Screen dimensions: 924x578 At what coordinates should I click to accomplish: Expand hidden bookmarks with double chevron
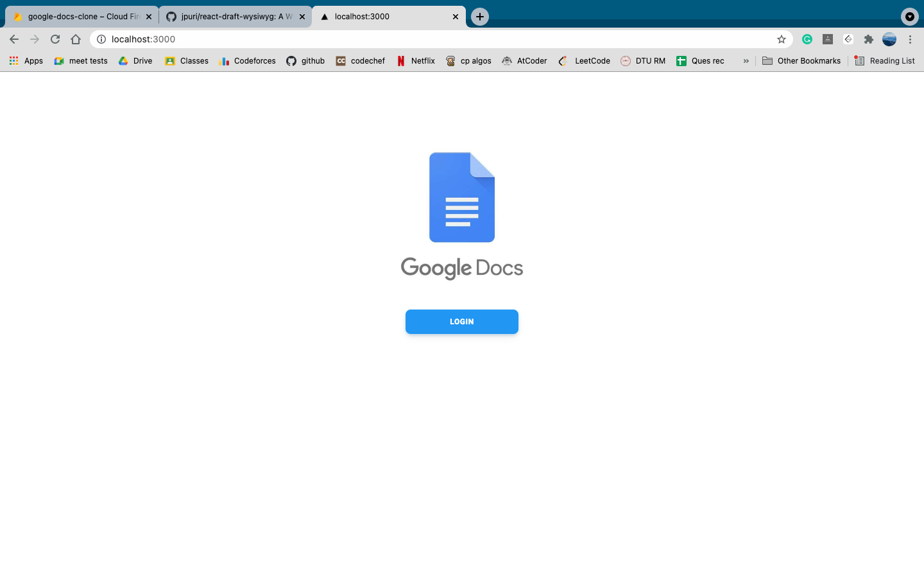[746, 61]
